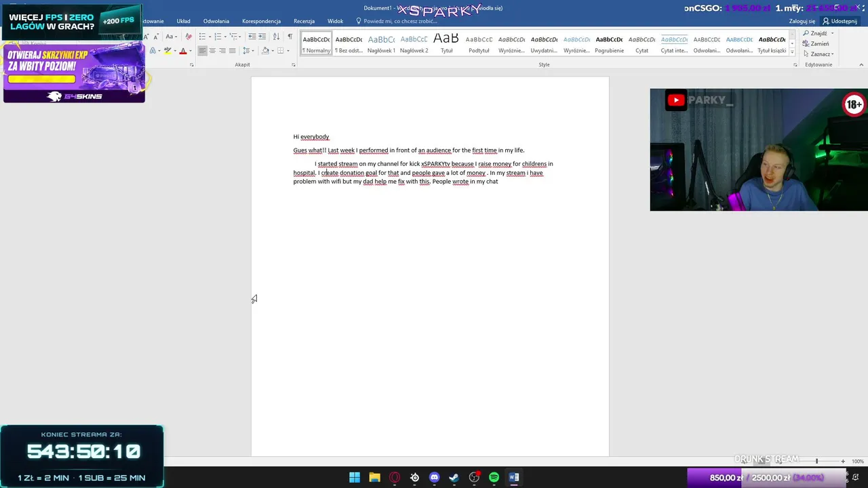Expand the styles gallery
868x488 pixels.
pos(792,52)
